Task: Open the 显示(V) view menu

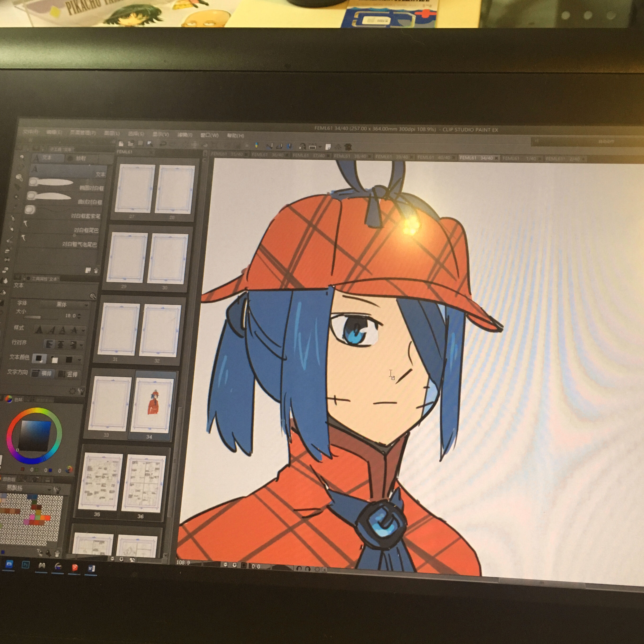Action: [160, 134]
